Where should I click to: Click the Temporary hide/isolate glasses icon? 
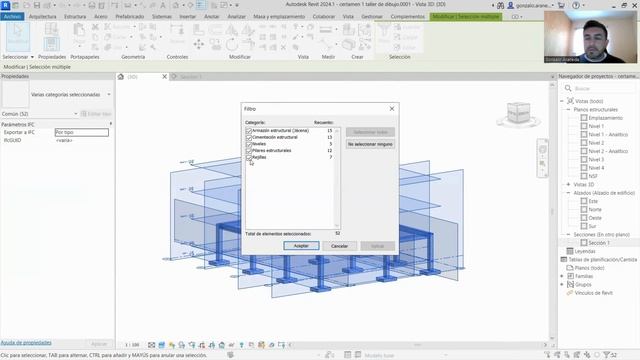point(231,345)
